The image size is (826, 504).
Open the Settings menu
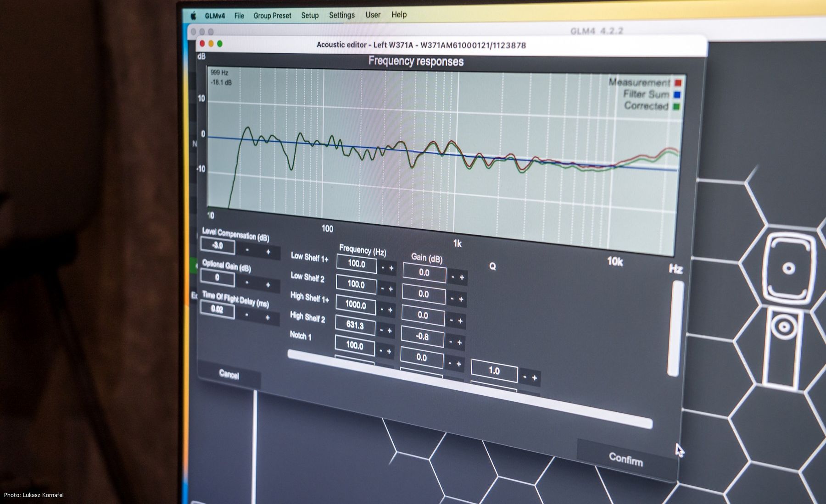[342, 15]
